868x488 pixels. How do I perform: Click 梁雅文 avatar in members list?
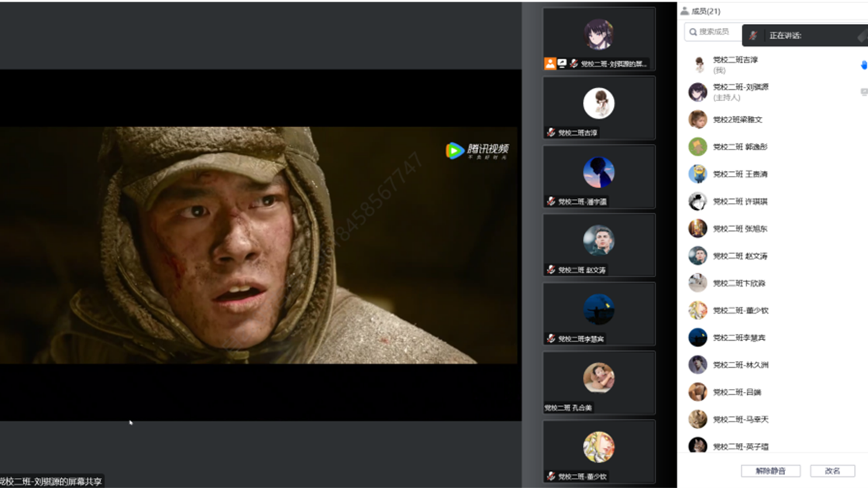(x=697, y=119)
